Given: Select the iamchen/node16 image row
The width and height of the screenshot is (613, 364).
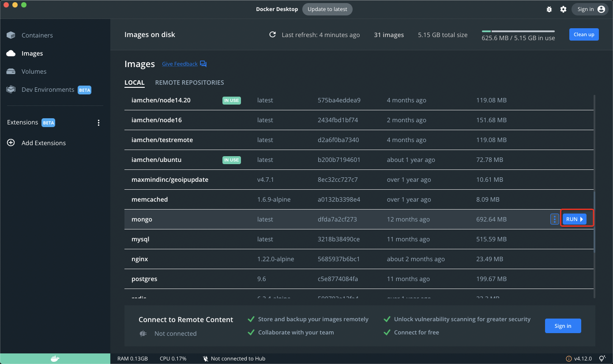Looking at the screenshot, I should pos(359,120).
